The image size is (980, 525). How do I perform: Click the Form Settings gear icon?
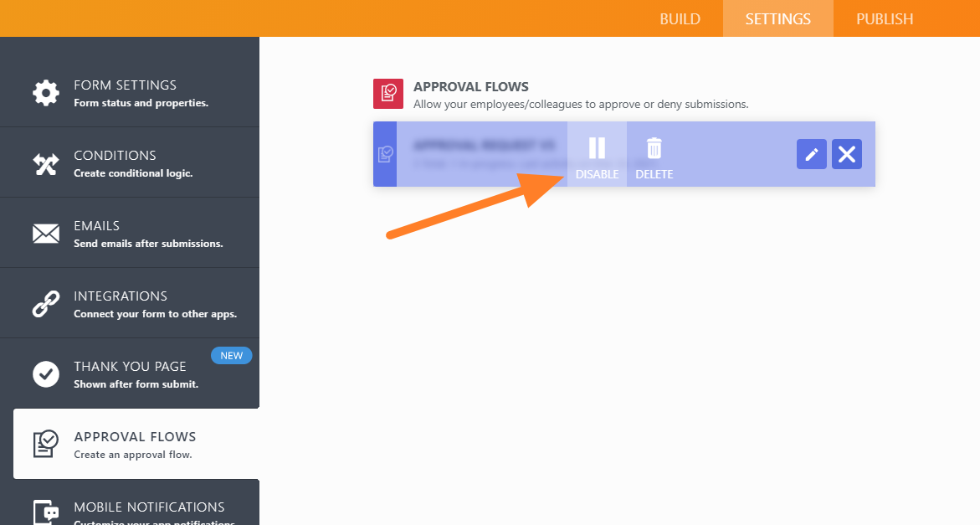[x=46, y=93]
